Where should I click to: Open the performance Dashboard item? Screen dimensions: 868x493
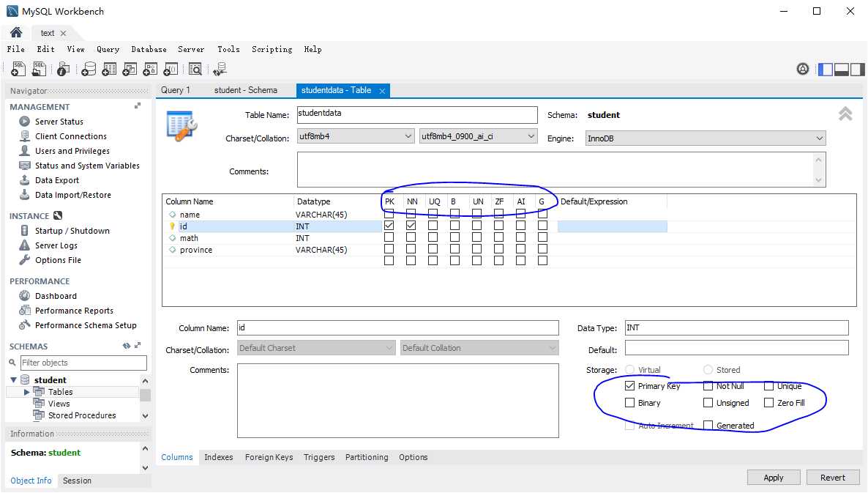pos(56,296)
